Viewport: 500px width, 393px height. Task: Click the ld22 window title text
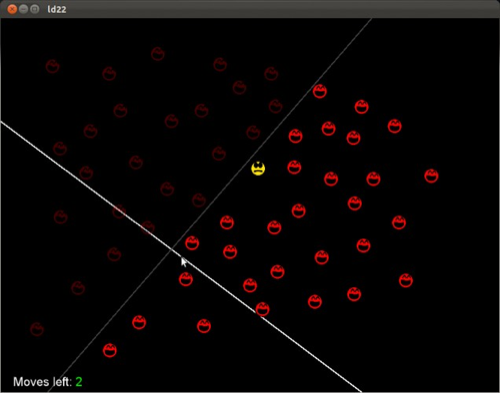[57, 9]
